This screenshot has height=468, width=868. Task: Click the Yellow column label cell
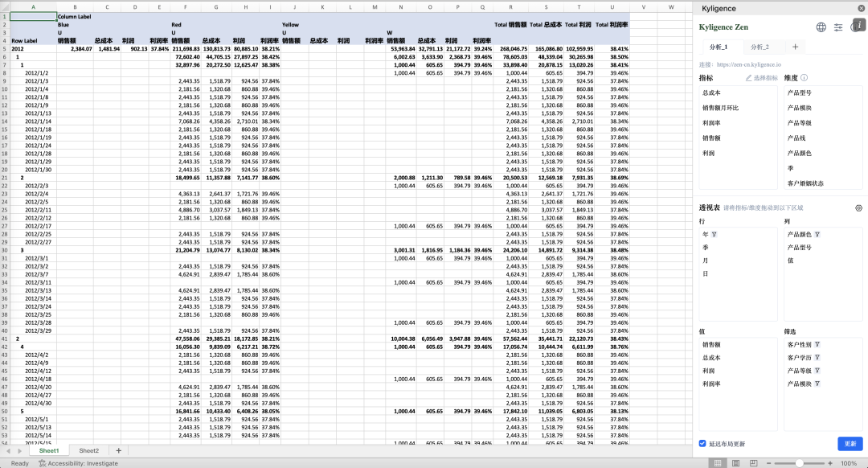point(294,24)
